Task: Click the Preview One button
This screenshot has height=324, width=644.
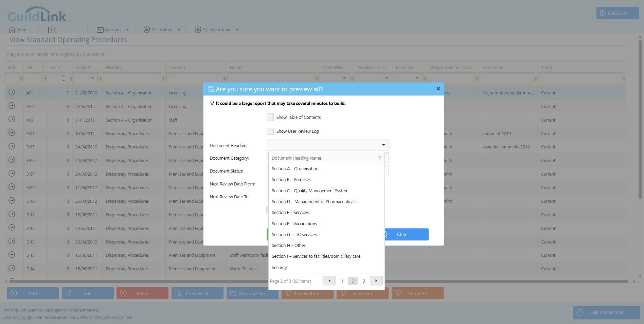Action: [x=252, y=293]
